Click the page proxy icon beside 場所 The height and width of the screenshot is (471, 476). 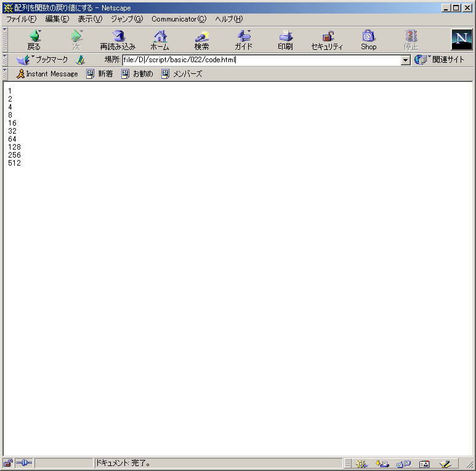[80, 60]
